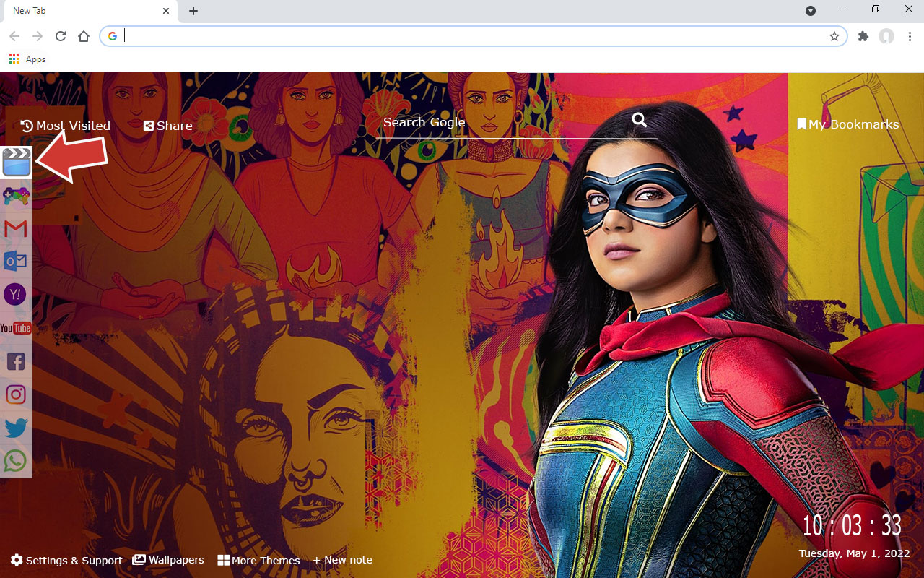Go to the home page icon

pos(84,36)
